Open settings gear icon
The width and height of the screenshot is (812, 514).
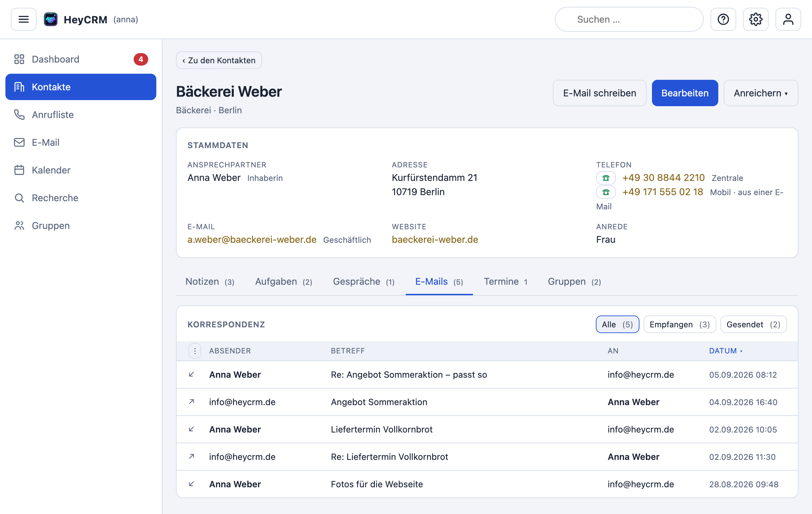tap(755, 19)
